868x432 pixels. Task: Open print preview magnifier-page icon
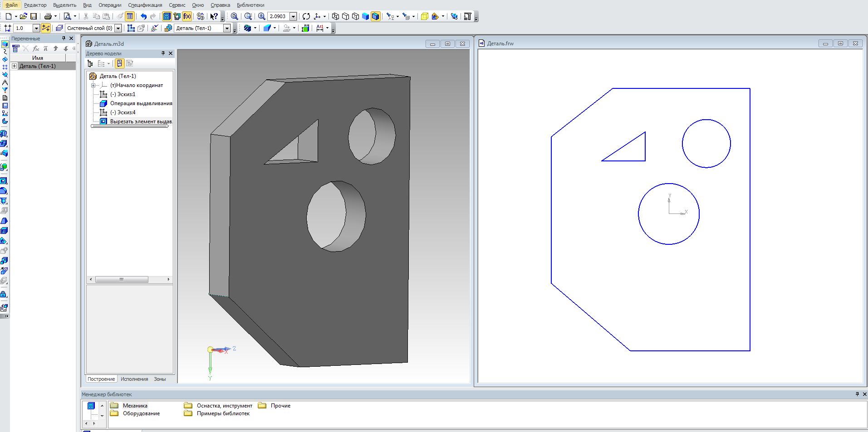click(x=67, y=16)
